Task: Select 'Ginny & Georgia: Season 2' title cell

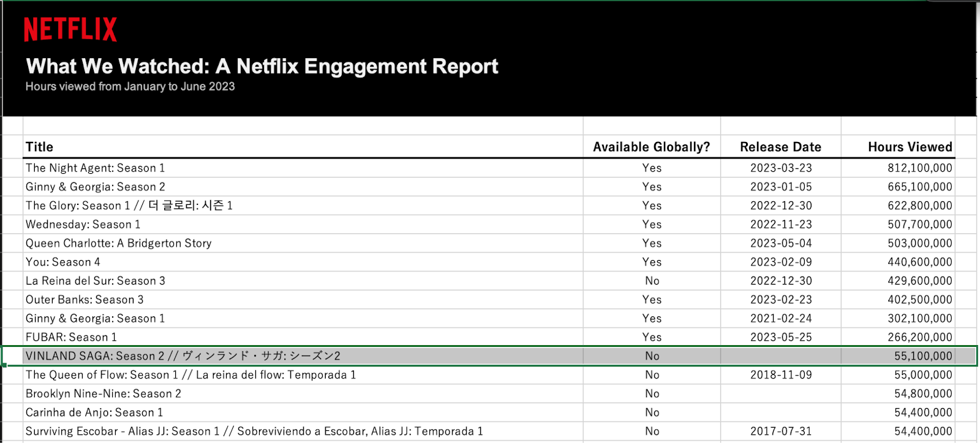Action: (303, 187)
